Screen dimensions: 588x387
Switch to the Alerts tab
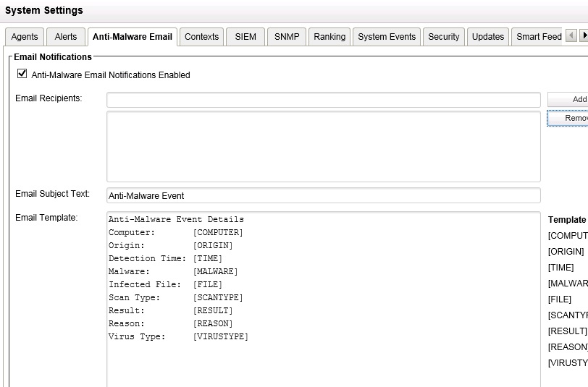66,37
